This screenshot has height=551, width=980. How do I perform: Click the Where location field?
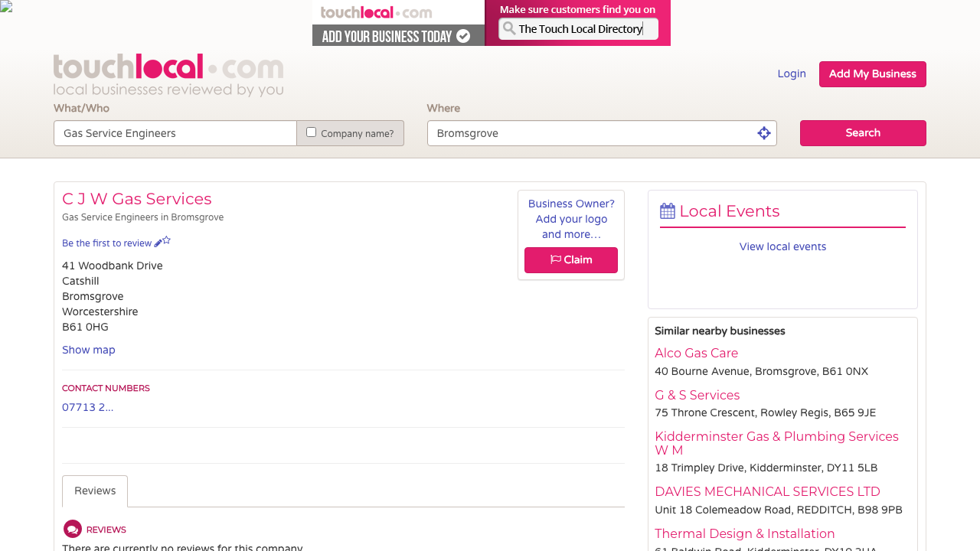pos(590,133)
